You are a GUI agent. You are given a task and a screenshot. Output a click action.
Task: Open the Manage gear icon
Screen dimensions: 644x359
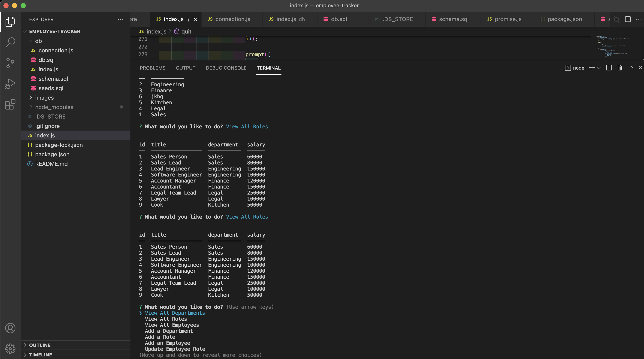coord(10,348)
